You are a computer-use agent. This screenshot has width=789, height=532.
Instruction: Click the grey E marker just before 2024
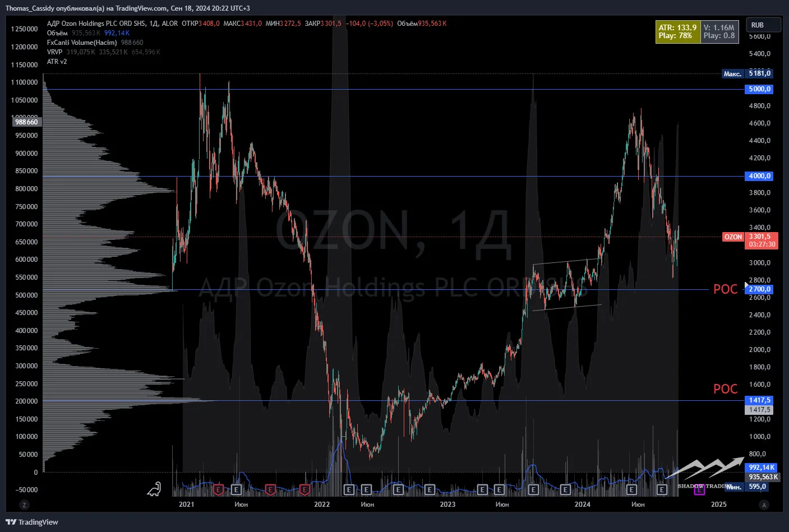(x=565, y=490)
